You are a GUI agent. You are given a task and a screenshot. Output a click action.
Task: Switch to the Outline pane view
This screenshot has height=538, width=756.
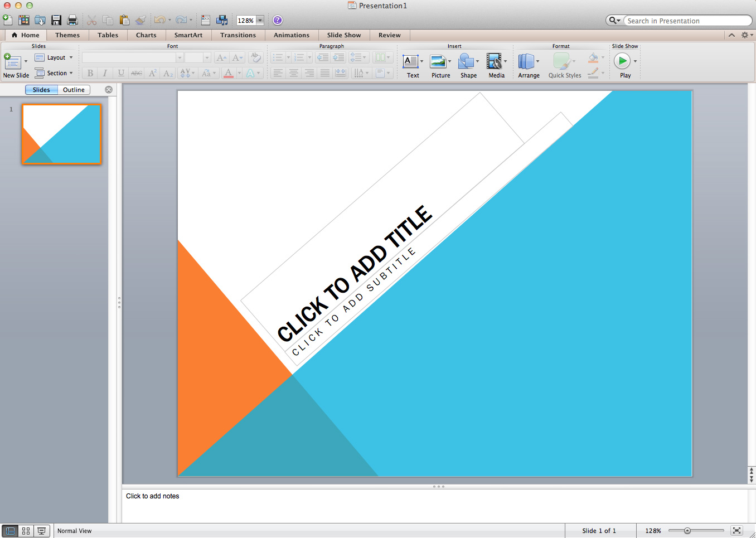[74, 90]
